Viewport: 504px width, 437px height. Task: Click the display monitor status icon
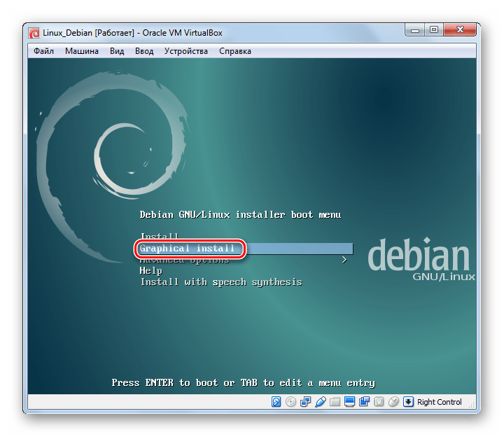click(350, 402)
